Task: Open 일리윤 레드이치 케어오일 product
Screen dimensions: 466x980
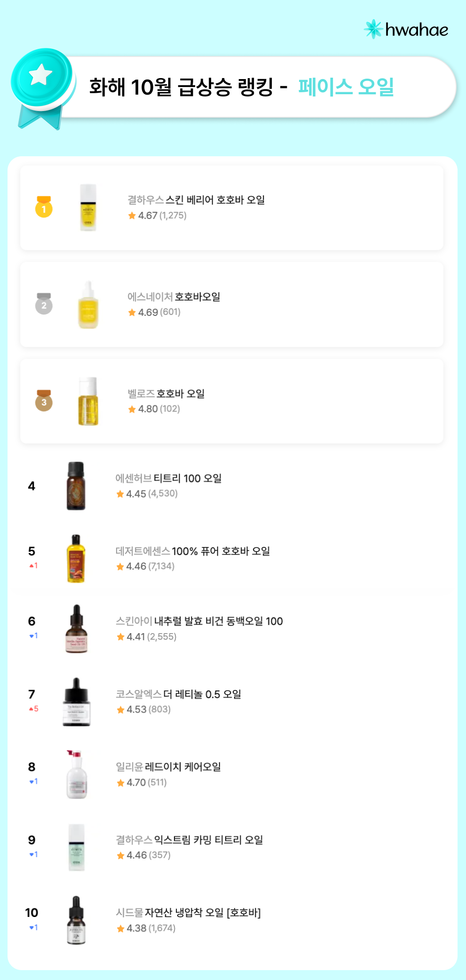Action: 168,767
